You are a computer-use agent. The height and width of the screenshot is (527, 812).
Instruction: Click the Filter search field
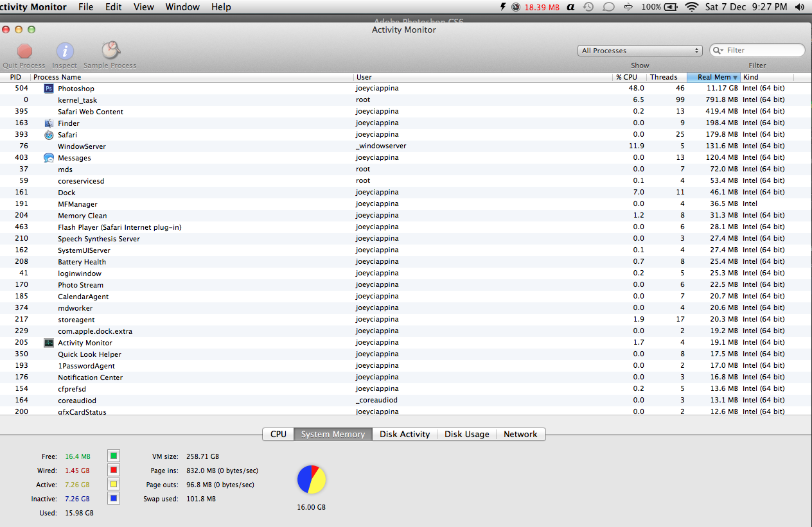pyautogui.click(x=757, y=50)
